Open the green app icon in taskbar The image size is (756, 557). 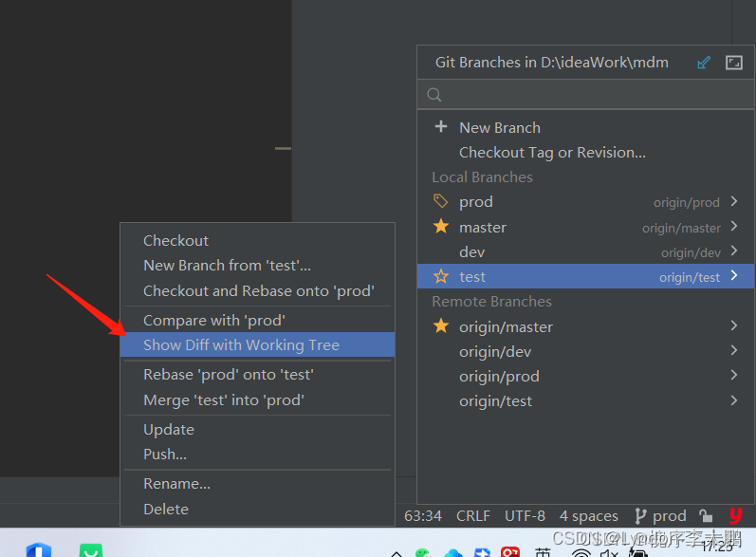click(x=91, y=550)
